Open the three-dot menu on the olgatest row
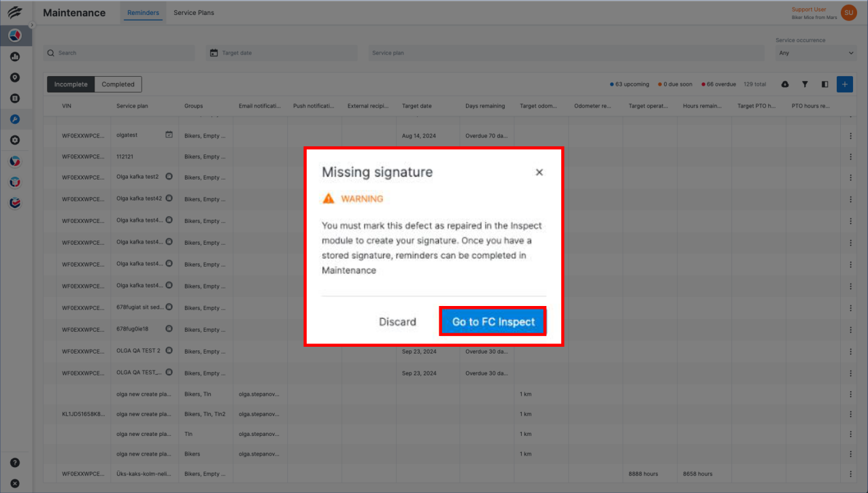Image resolution: width=868 pixels, height=493 pixels. (850, 135)
